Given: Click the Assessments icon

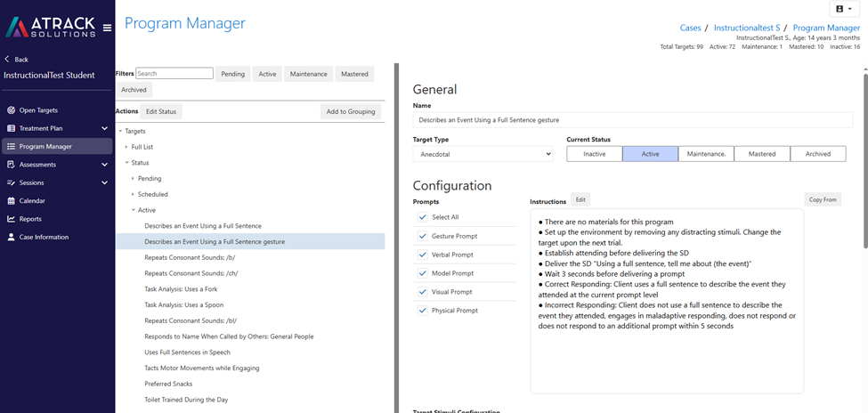Looking at the screenshot, I should (x=11, y=165).
